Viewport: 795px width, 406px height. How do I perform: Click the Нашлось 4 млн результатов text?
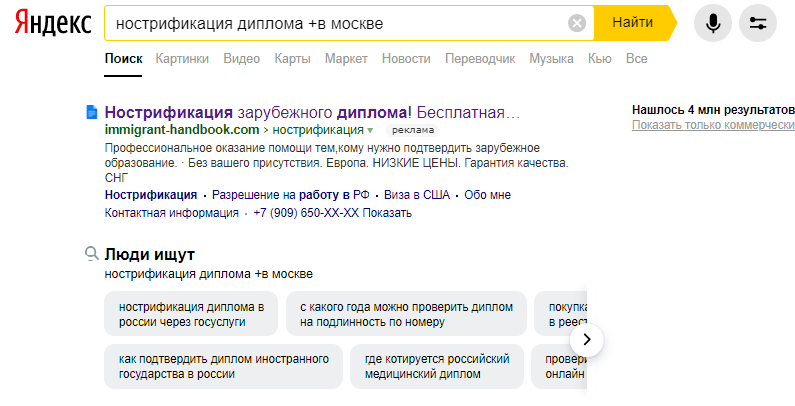coord(713,110)
